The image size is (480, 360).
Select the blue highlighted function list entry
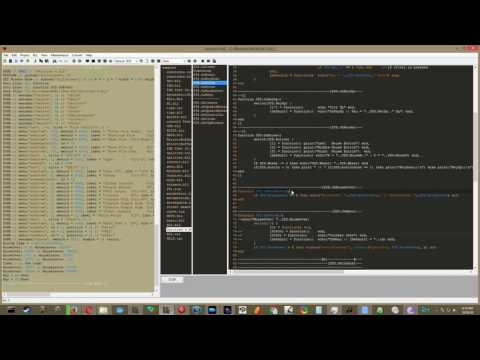(210, 82)
